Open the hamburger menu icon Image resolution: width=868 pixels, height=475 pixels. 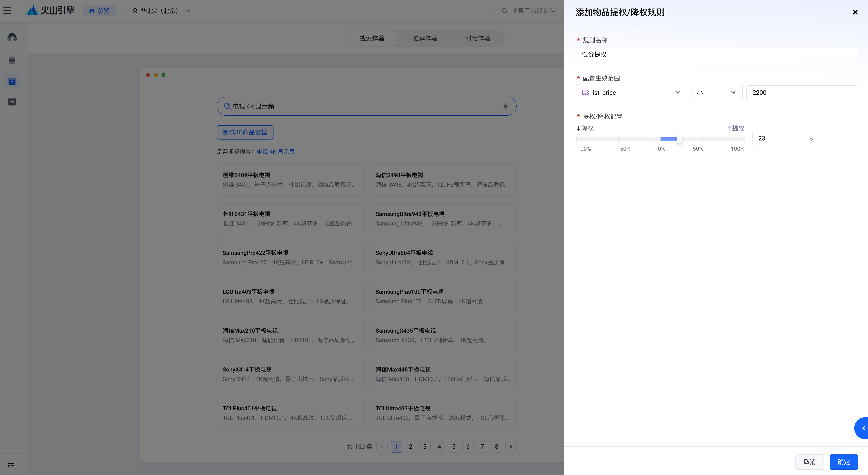coord(7,11)
